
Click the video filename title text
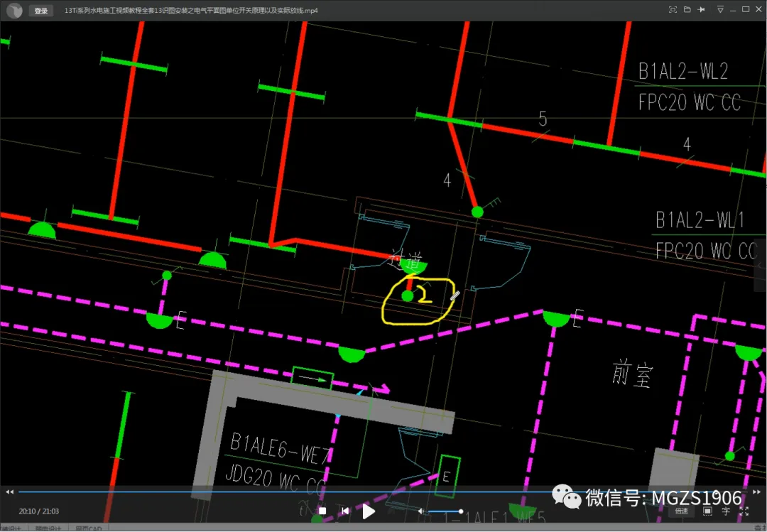click(191, 10)
